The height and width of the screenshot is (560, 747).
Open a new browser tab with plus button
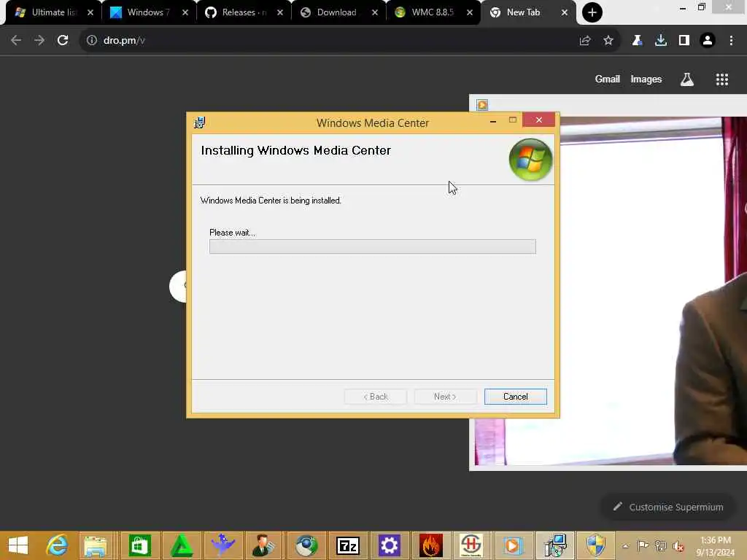(x=592, y=12)
